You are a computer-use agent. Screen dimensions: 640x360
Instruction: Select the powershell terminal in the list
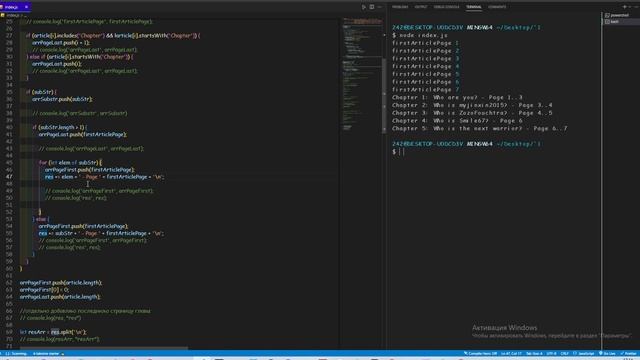pyautogui.click(x=619, y=15)
